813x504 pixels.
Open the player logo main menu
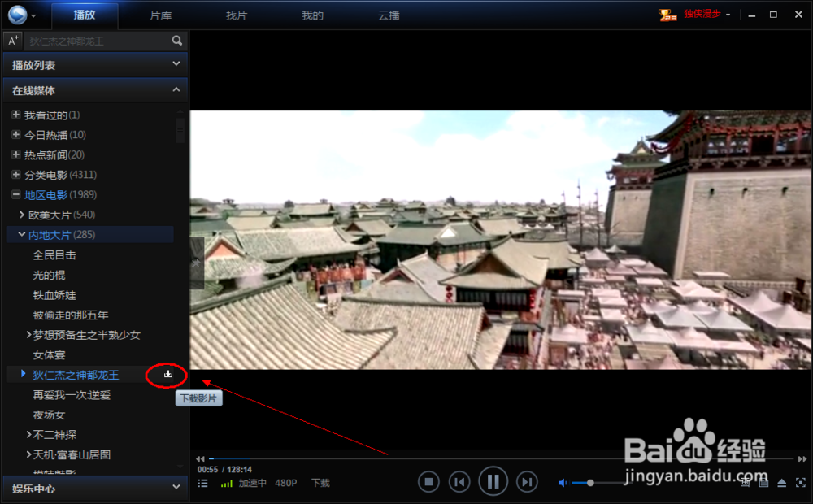(17, 15)
